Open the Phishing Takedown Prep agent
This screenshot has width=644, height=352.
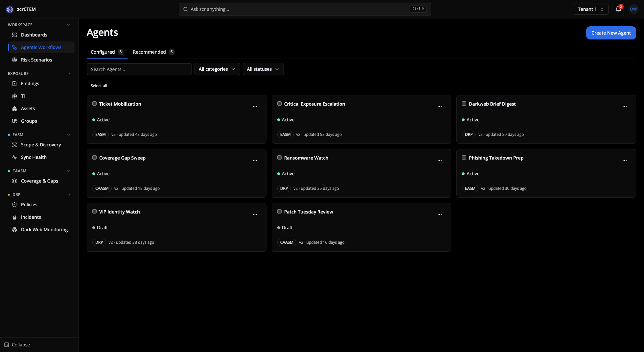496,158
